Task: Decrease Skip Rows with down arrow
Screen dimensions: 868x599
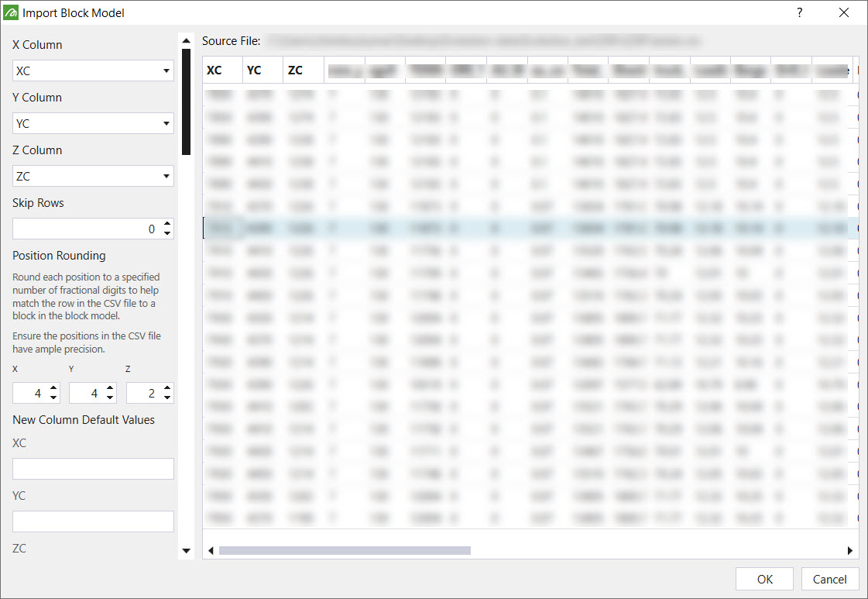Action: coord(167,234)
